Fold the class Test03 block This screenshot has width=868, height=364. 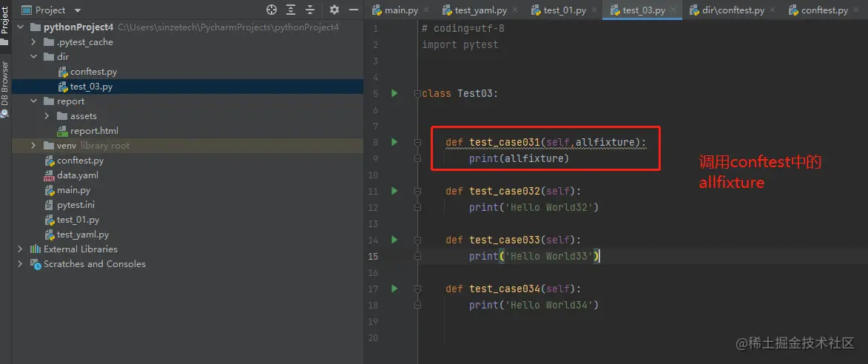coord(418,93)
